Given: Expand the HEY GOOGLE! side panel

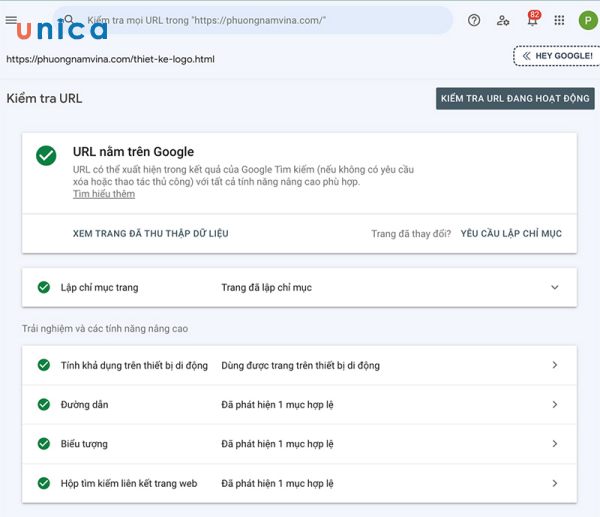Looking at the screenshot, I should point(553,56).
